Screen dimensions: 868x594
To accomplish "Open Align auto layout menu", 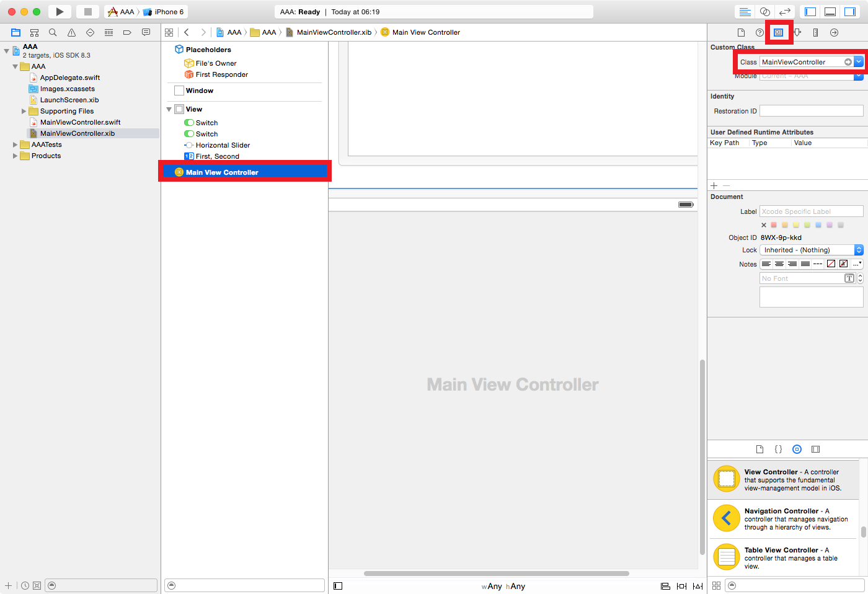I will (665, 586).
